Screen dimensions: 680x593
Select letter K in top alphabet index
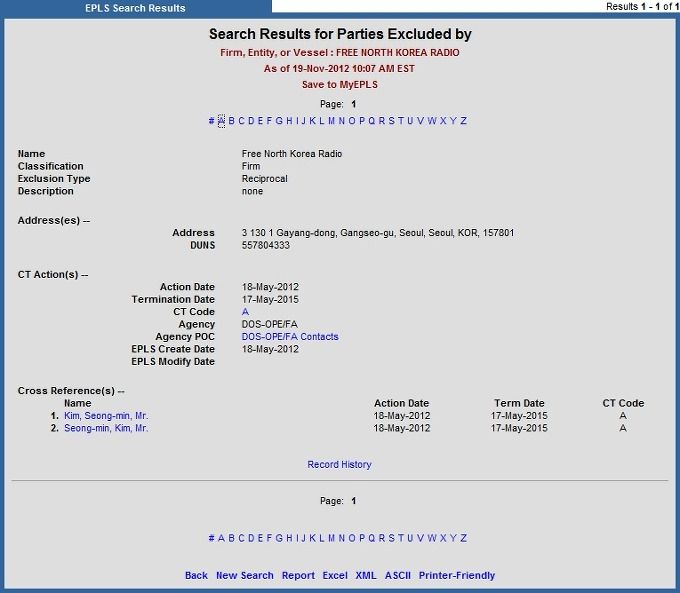click(312, 121)
